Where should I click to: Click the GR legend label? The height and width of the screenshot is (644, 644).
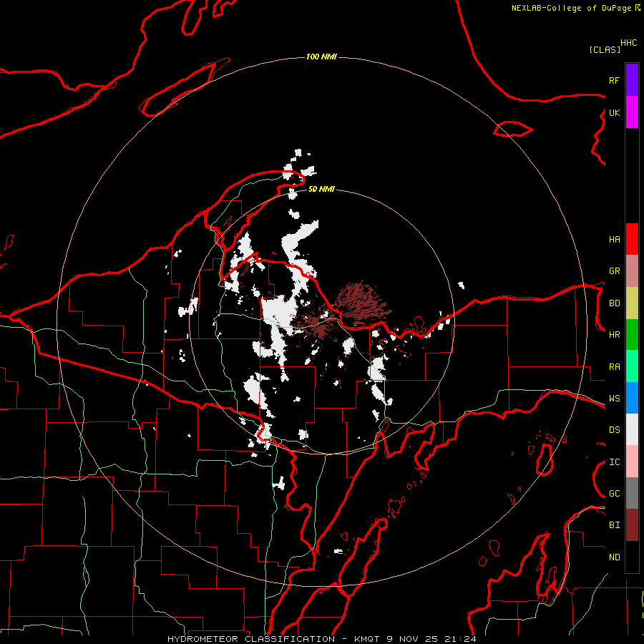coord(614,271)
